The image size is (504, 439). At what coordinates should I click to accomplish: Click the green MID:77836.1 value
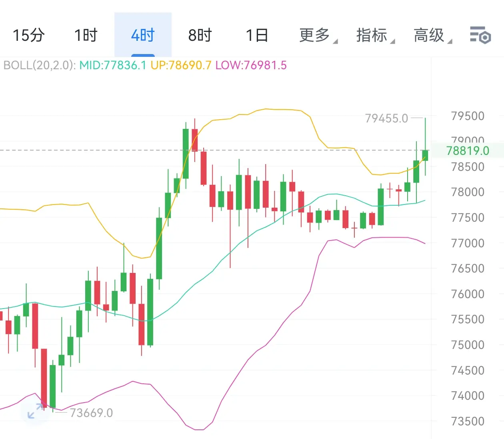click(x=113, y=65)
